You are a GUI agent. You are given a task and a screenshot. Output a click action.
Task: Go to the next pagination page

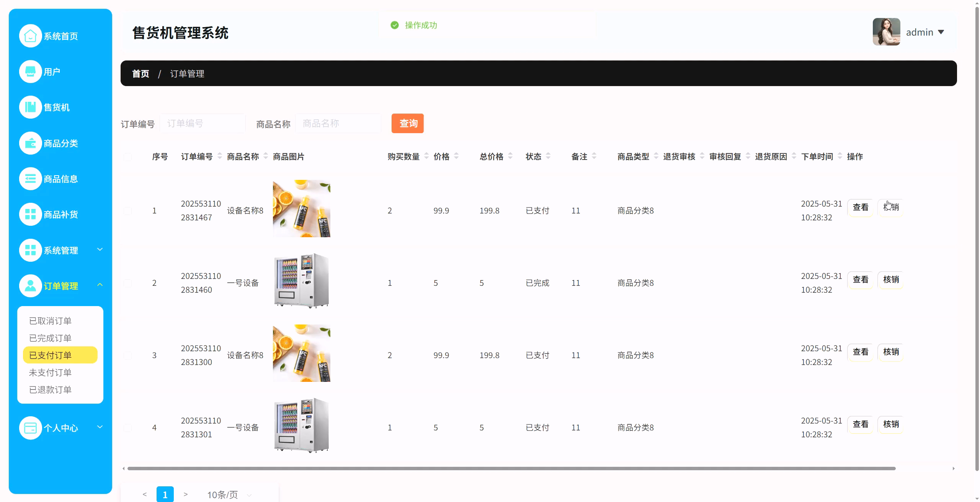(x=186, y=494)
